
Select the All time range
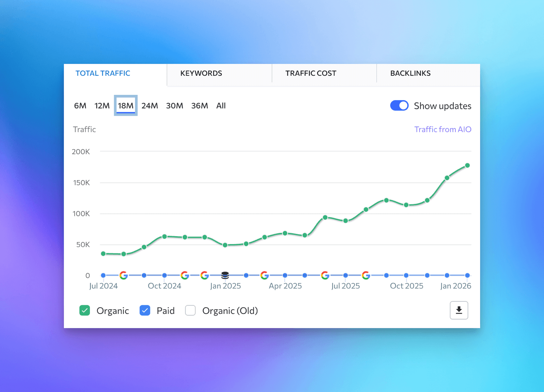point(221,105)
